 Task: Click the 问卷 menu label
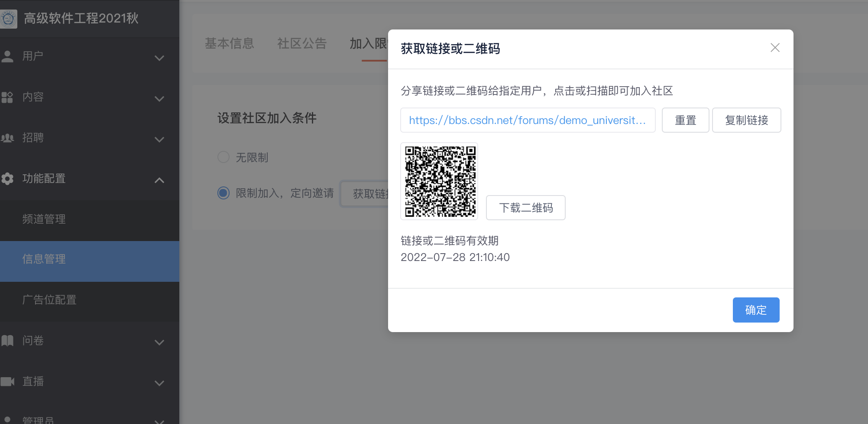point(33,341)
